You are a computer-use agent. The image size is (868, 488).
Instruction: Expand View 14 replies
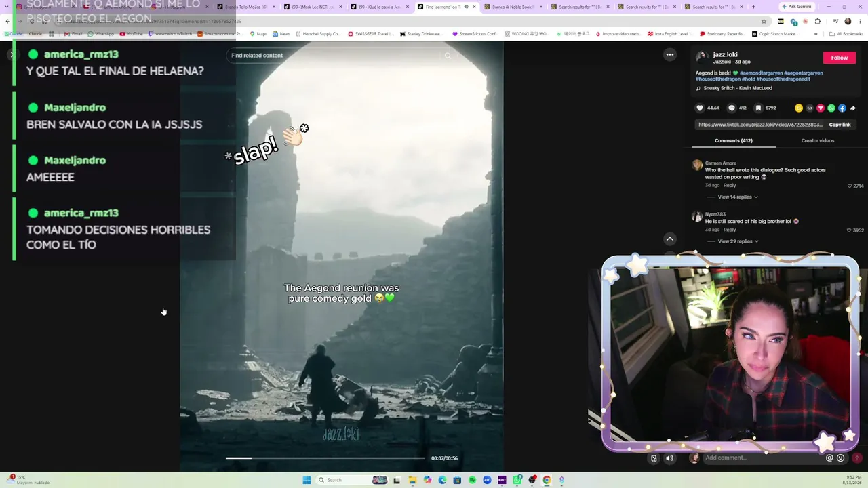click(x=738, y=197)
